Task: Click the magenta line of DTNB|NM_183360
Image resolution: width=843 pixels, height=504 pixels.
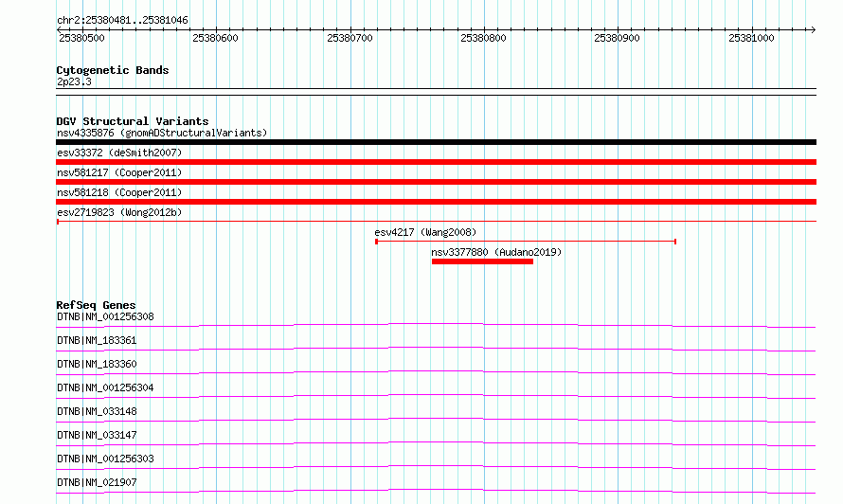Action: (436, 372)
